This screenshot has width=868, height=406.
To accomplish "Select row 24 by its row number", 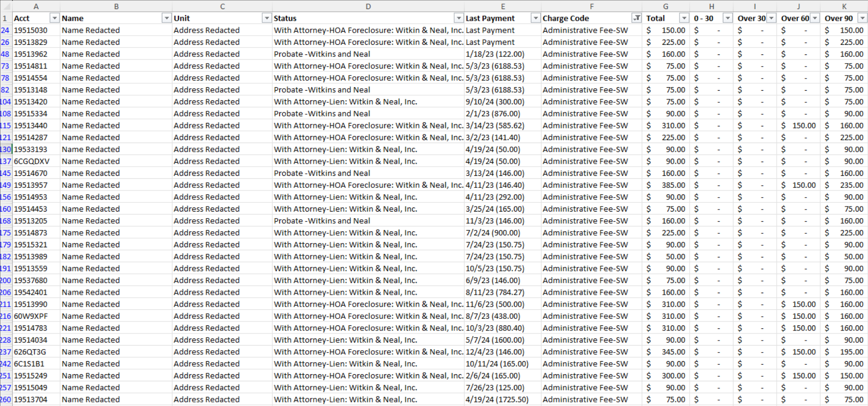I will point(6,30).
